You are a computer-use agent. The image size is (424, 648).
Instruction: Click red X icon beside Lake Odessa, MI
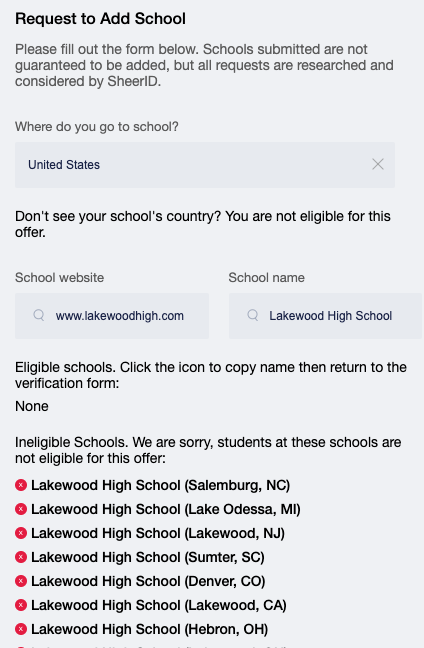[x=21, y=509]
